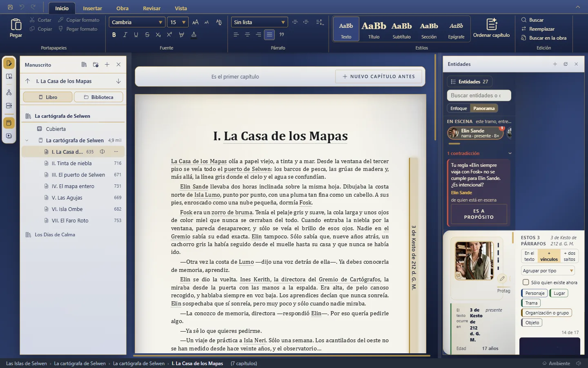Switch entity view to Panorama
Screen dimensions: 588x368
click(484, 108)
